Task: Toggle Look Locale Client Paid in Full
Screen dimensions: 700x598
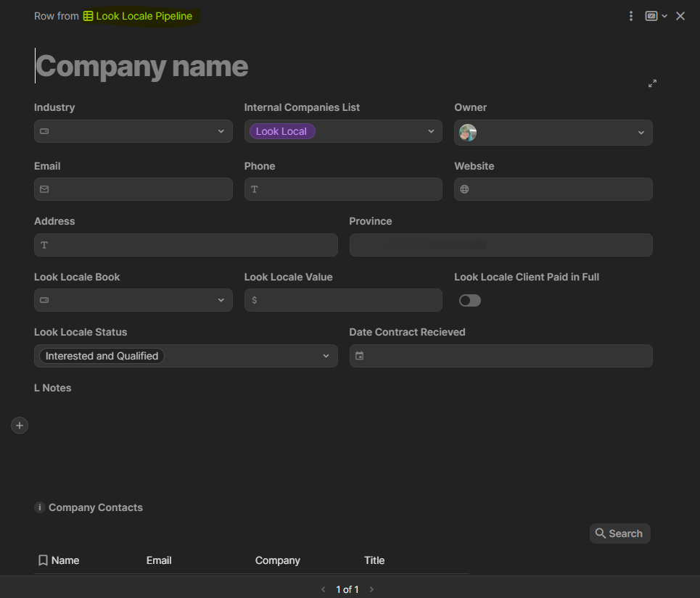Action: pyautogui.click(x=470, y=300)
